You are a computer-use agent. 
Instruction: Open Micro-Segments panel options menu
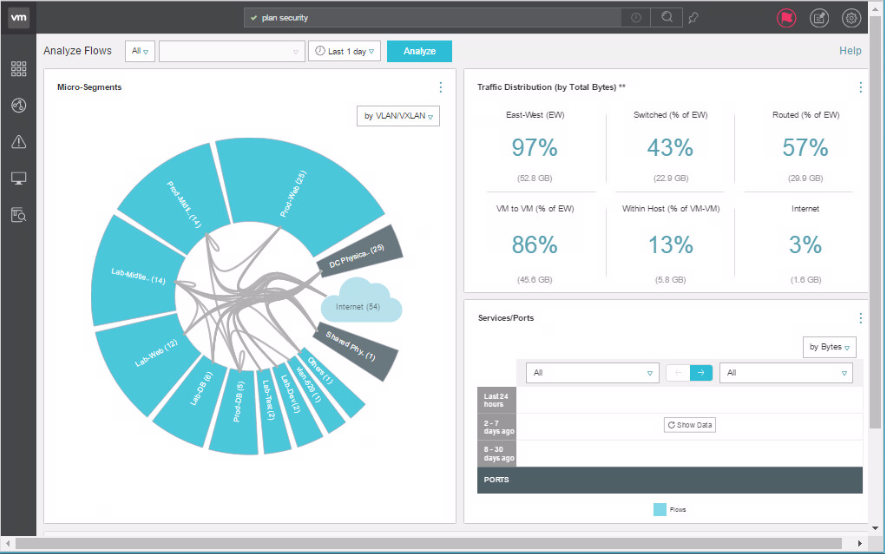pyautogui.click(x=440, y=88)
